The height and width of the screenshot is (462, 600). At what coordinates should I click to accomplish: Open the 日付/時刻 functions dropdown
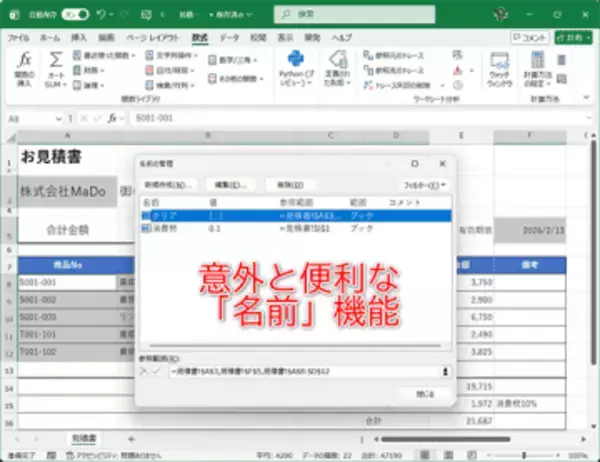pos(170,70)
